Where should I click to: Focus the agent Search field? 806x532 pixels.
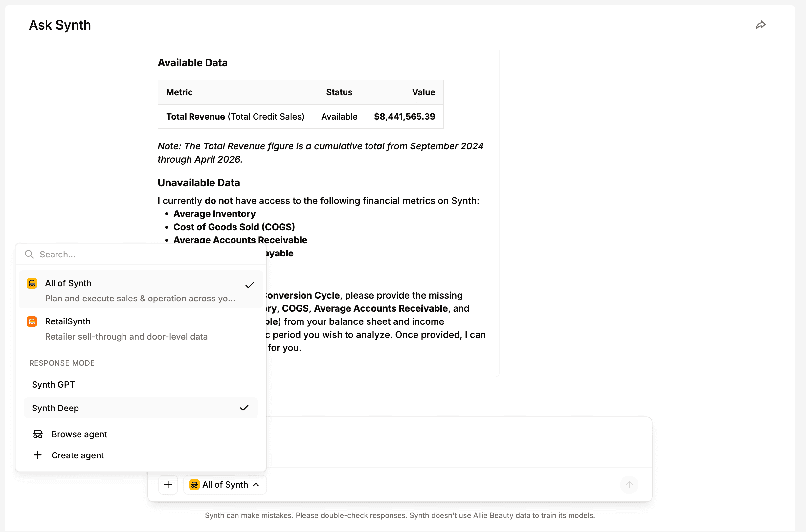tap(141, 254)
